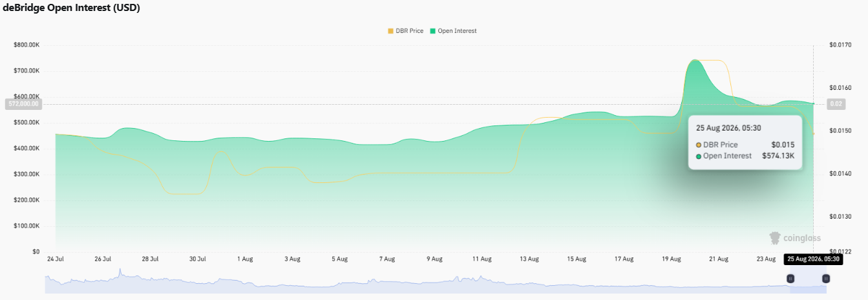868x300 pixels.
Task: Click the 7 Aug x-axis label
Action: (x=387, y=259)
